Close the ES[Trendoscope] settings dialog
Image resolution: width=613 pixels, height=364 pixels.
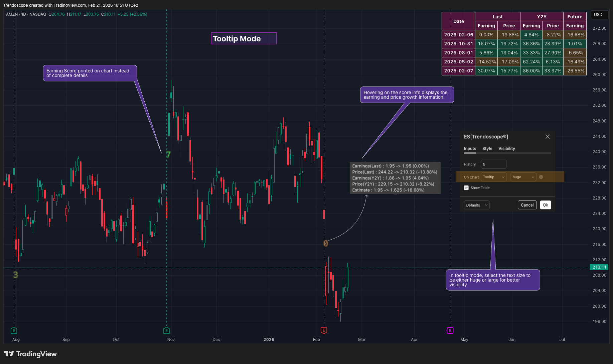tap(548, 137)
